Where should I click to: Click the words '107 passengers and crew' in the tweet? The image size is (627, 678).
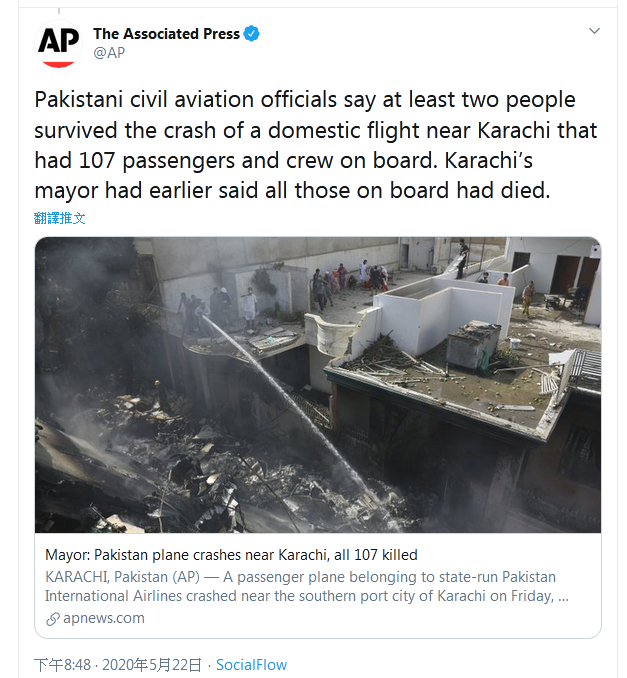click(x=208, y=161)
